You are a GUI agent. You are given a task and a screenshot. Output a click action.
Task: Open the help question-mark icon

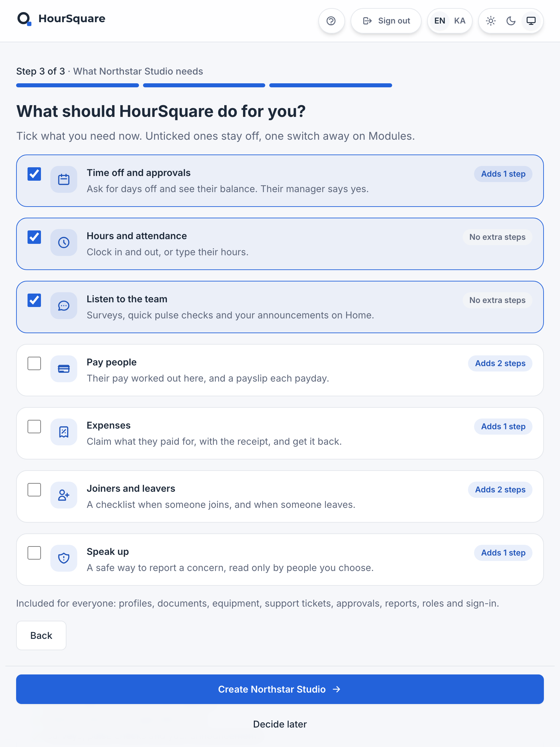(331, 21)
